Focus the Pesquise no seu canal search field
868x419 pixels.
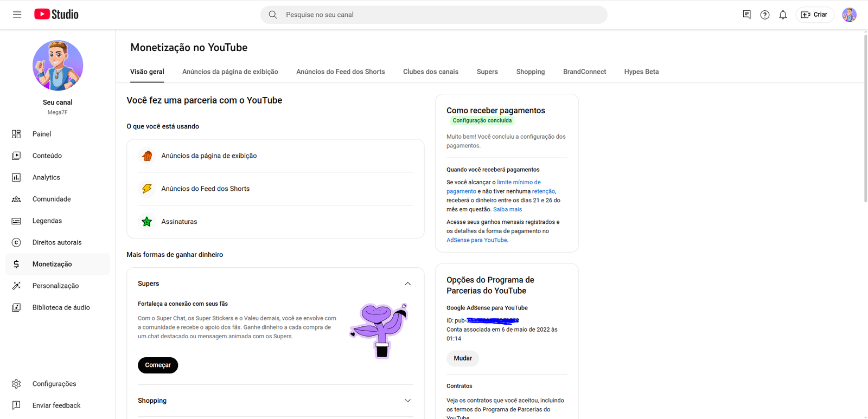point(434,15)
